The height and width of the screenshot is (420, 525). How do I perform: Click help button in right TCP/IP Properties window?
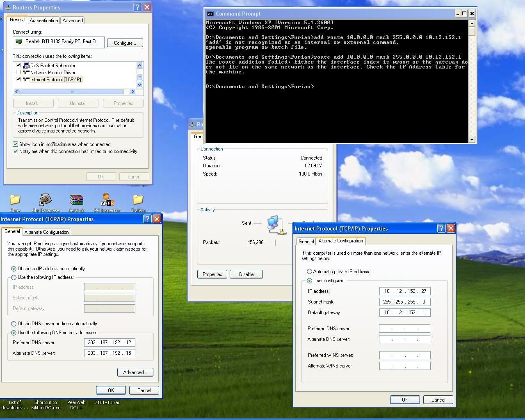click(441, 228)
